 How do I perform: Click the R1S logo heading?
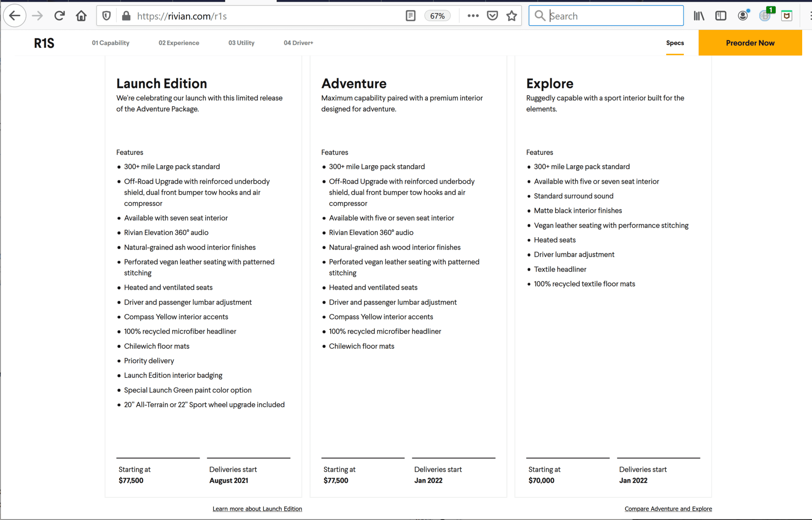(44, 43)
